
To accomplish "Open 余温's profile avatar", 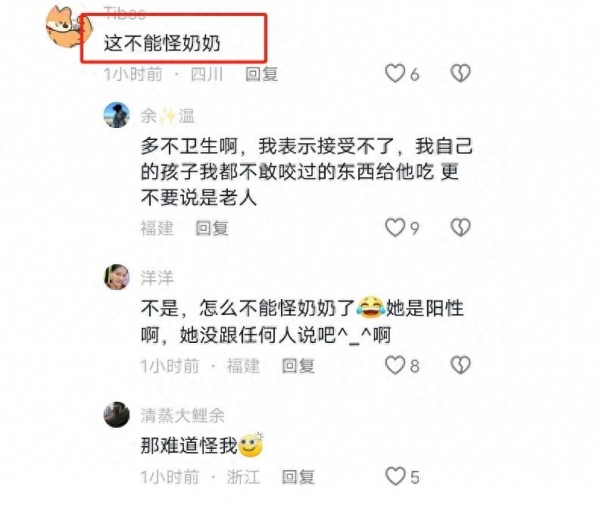I will [x=117, y=115].
